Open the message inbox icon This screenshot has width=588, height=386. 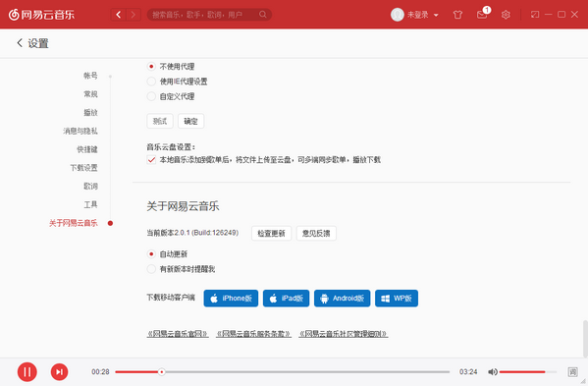pyautogui.click(x=482, y=15)
